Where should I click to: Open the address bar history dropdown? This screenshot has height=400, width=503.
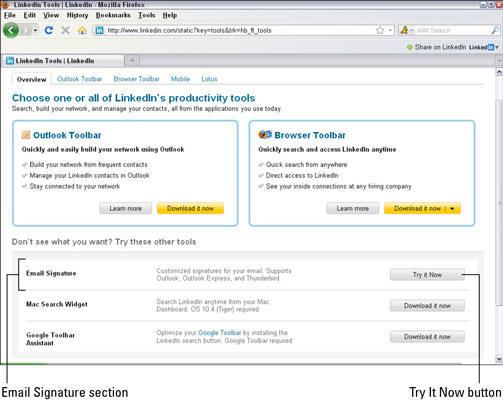coord(390,30)
